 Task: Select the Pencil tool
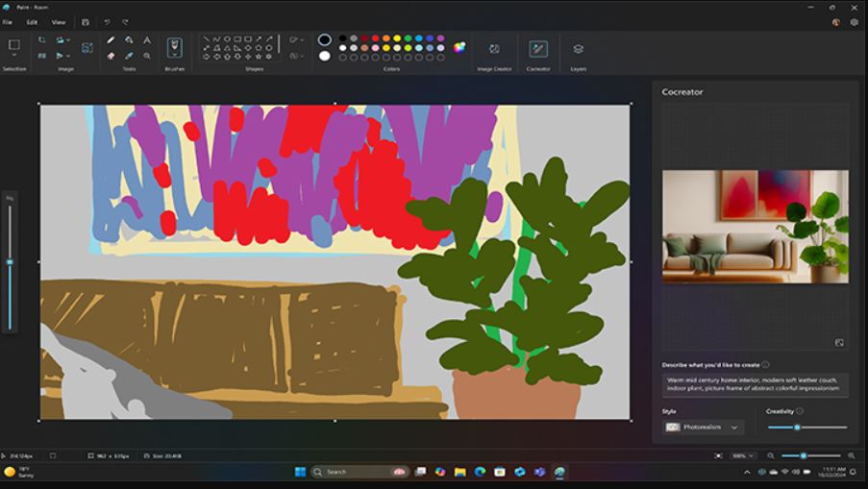click(x=111, y=40)
